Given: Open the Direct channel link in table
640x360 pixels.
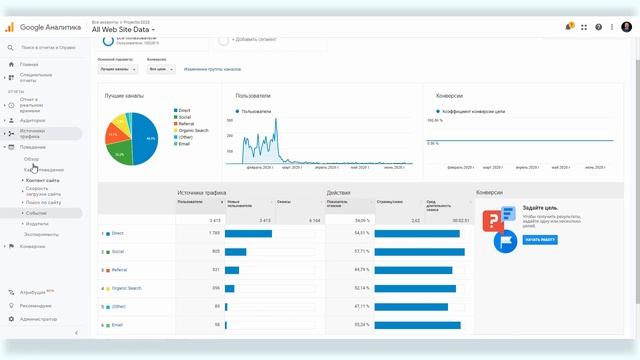Looking at the screenshot, I should [x=118, y=233].
